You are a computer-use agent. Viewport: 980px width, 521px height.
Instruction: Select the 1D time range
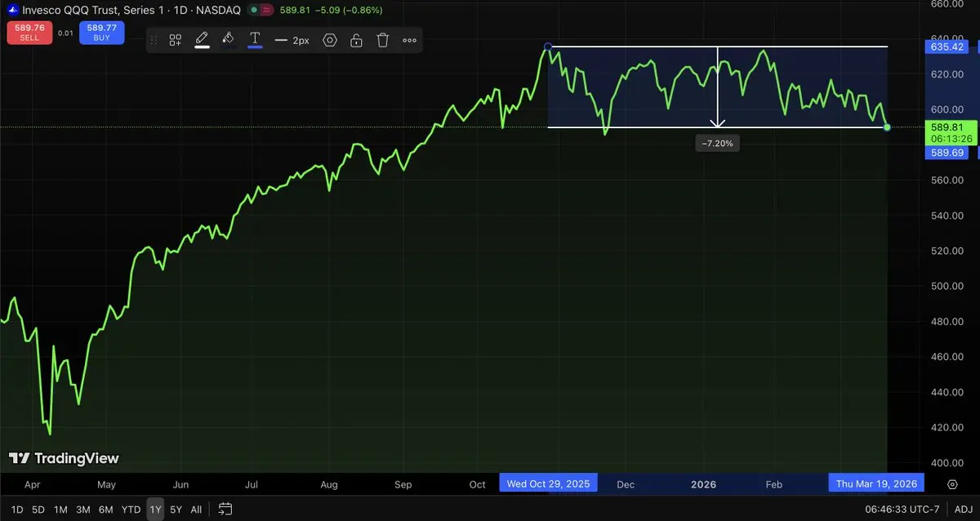16,510
